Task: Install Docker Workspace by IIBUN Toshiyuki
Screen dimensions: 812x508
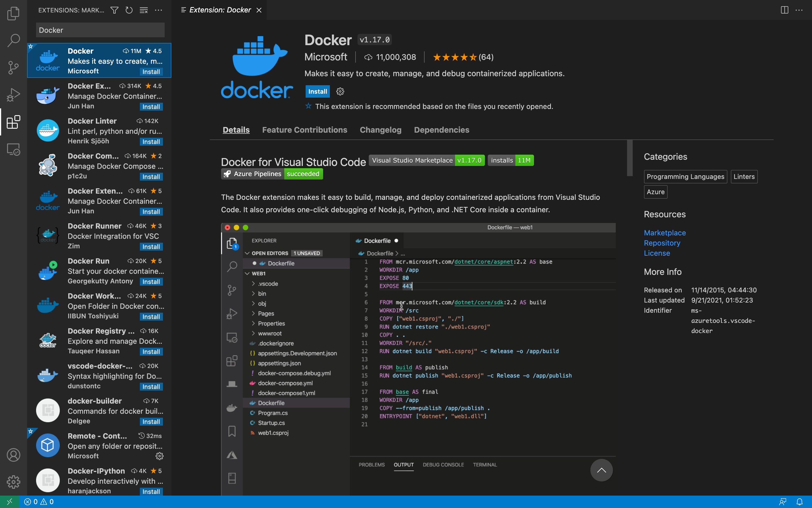Action: coord(151,316)
